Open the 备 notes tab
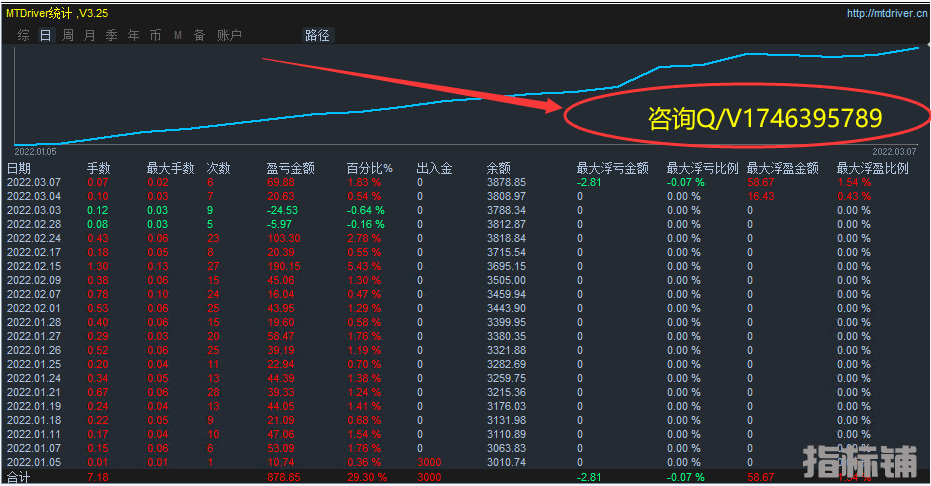This screenshot has height=486, width=931. pos(199,35)
